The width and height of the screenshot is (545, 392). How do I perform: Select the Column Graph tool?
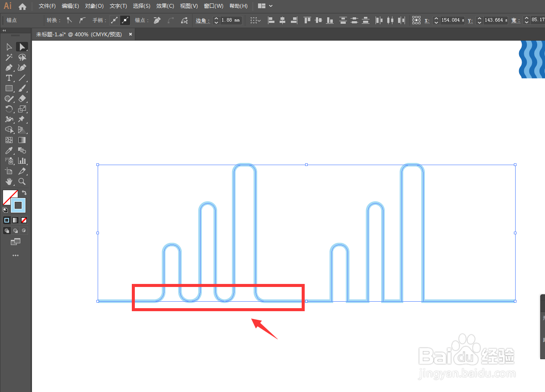[x=22, y=161]
